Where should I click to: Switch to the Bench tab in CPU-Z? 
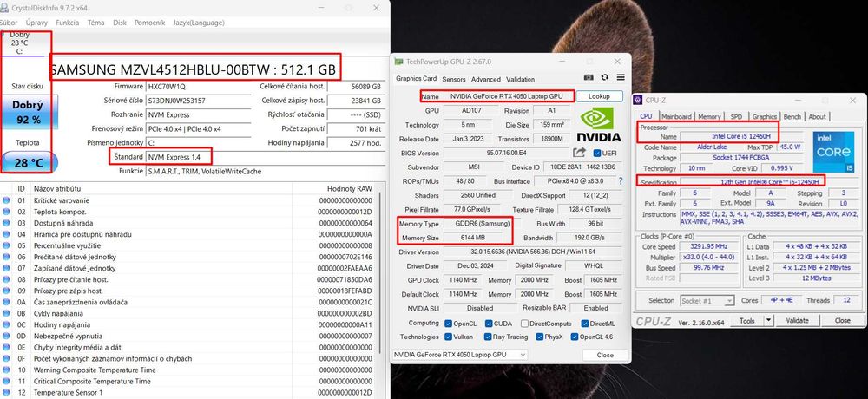792,117
